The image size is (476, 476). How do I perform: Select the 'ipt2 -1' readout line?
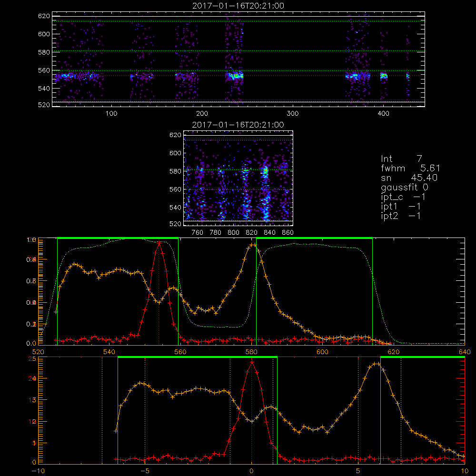tap(401, 216)
